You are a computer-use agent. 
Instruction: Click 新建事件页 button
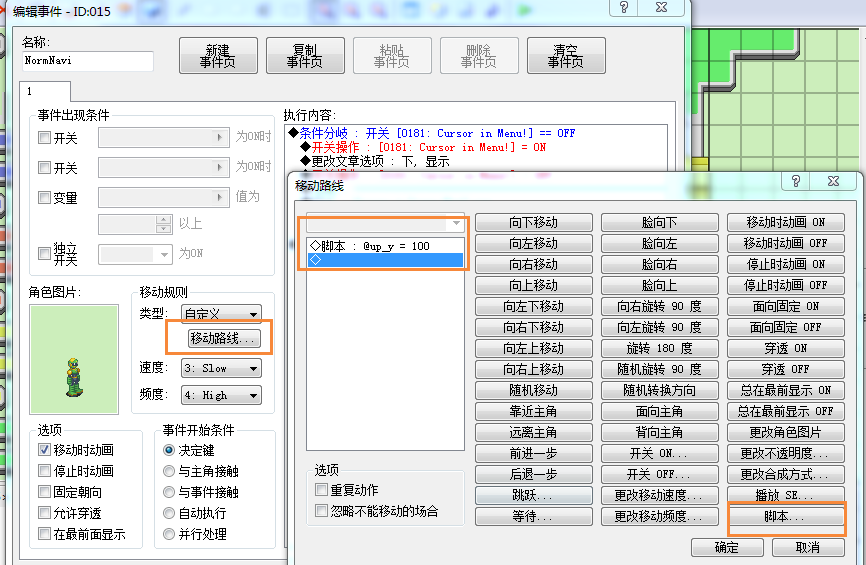point(218,56)
